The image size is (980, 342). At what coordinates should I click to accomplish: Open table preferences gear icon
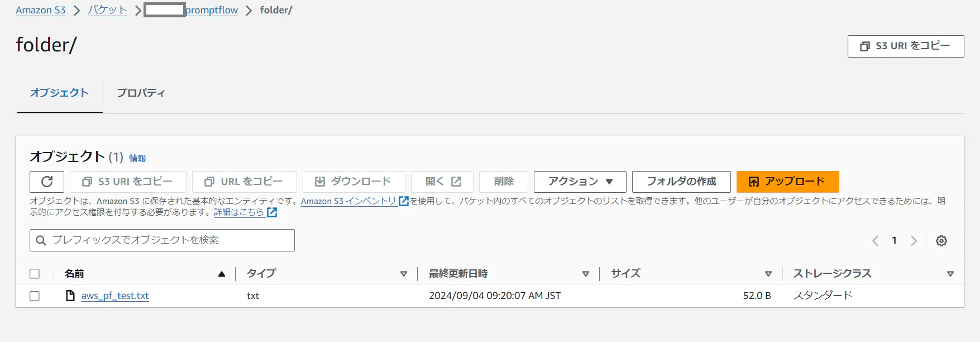click(x=941, y=241)
